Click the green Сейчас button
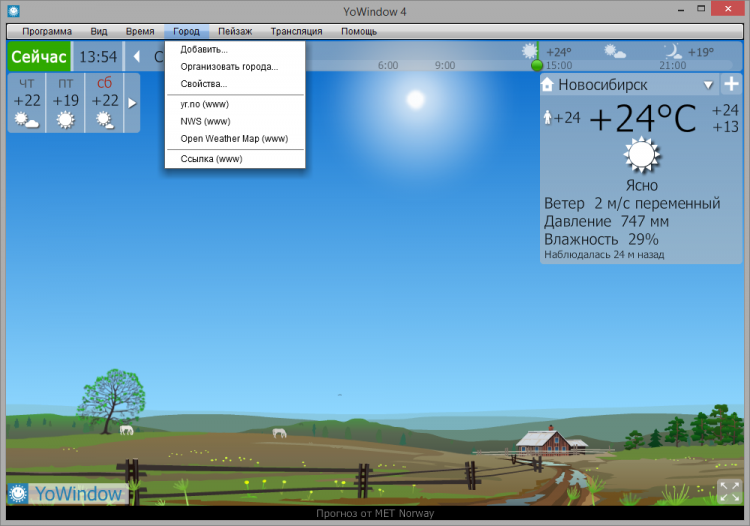The height and width of the screenshot is (526, 750). (x=39, y=56)
